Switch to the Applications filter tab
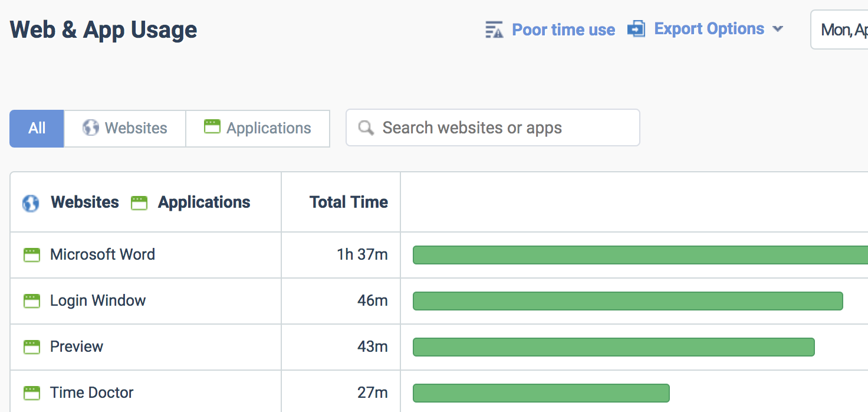The width and height of the screenshot is (868, 412). 258,128
